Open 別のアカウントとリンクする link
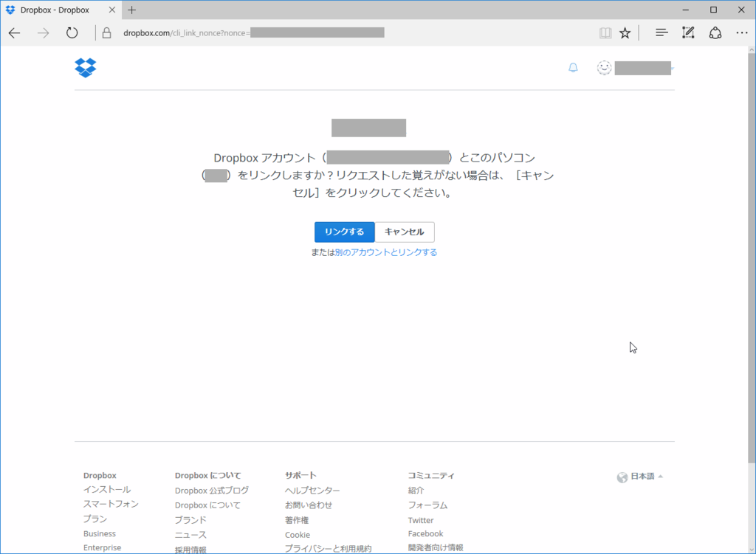Viewport: 756px width, 554px height. pos(386,252)
